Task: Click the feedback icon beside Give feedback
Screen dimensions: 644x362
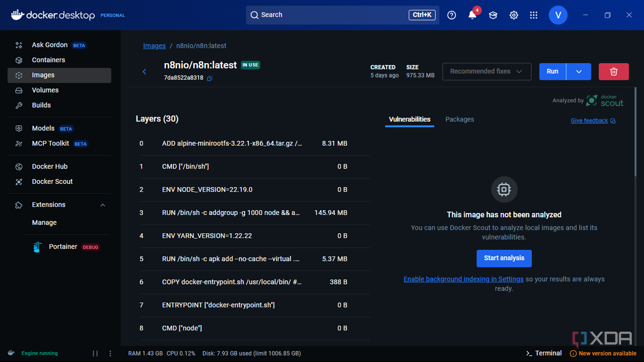Action: click(x=613, y=121)
